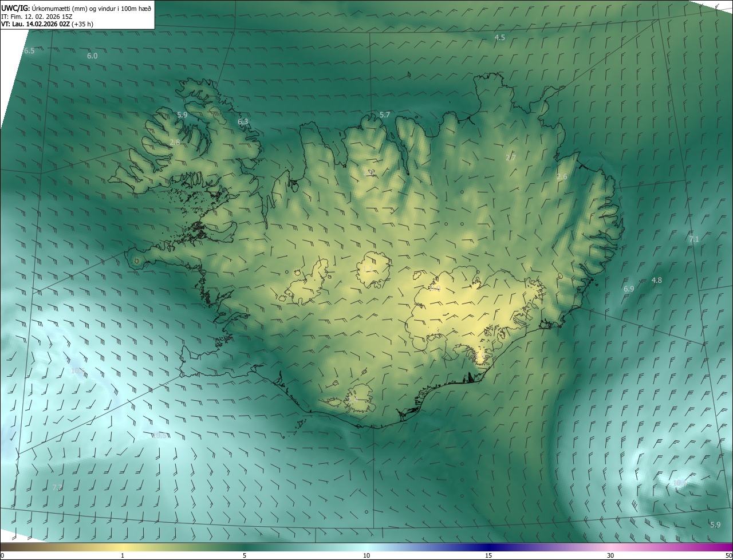This screenshot has height=560, width=733.
Task: Click the valid time "VT: Lau. 14.02.2026 02Z"
Action: click(x=36, y=24)
